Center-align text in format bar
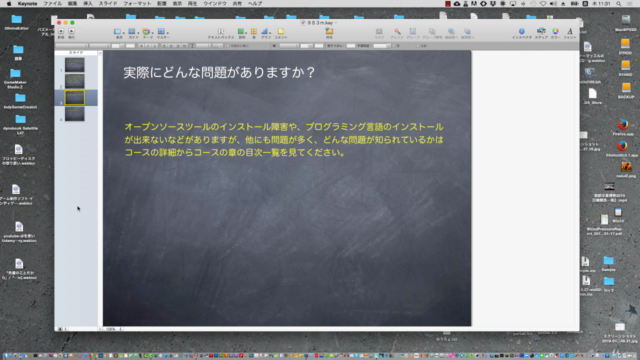The width and height of the screenshot is (640, 360). point(171,46)
